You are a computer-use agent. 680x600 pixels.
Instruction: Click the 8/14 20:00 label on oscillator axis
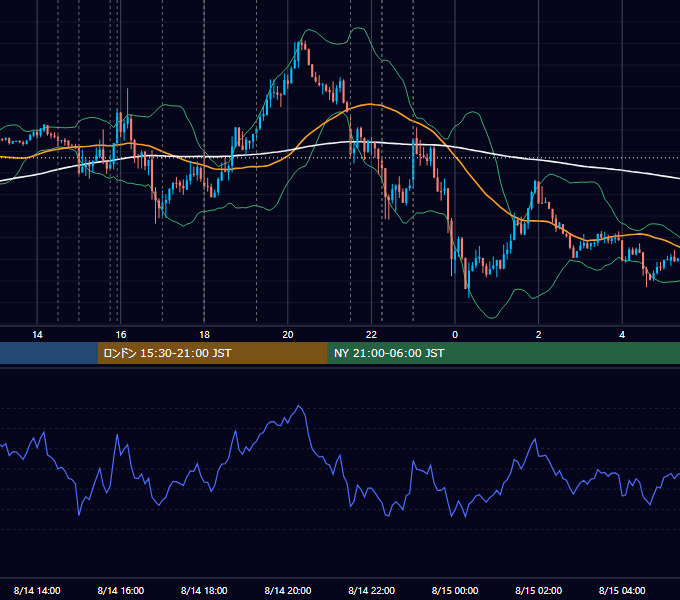pos(288,590)
